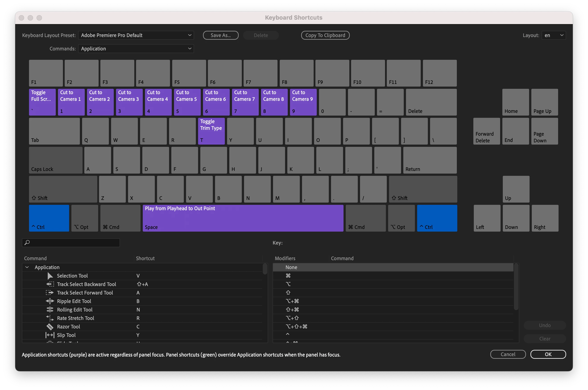This screenshot has height=390, width=588.
Task: Open the Commands dropdown set to Application
Action: click(x=136, y=48)
